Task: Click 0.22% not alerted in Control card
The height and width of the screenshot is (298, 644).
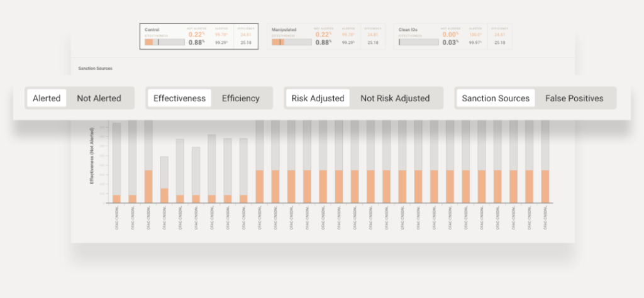Action: coord(196,35)
